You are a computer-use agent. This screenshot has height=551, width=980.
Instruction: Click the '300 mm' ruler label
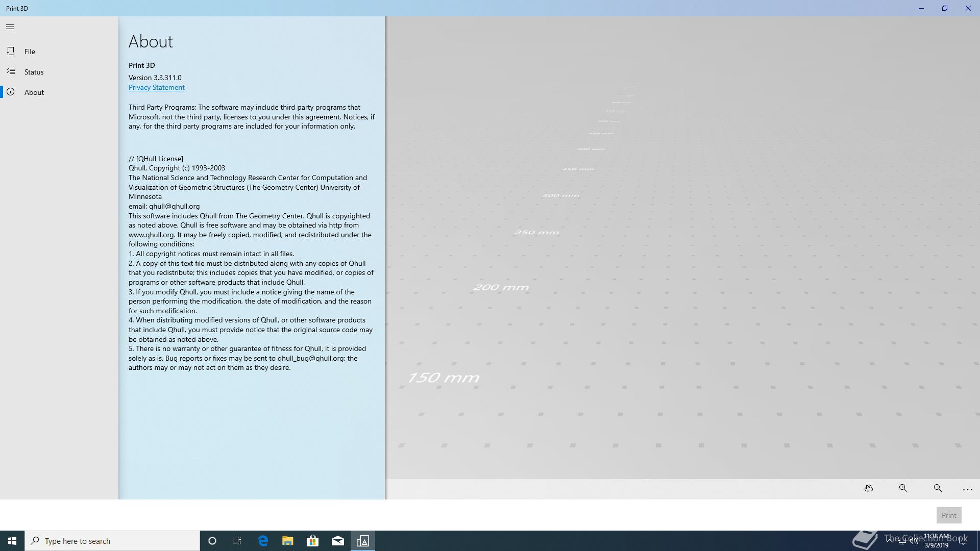click(560, 195)
